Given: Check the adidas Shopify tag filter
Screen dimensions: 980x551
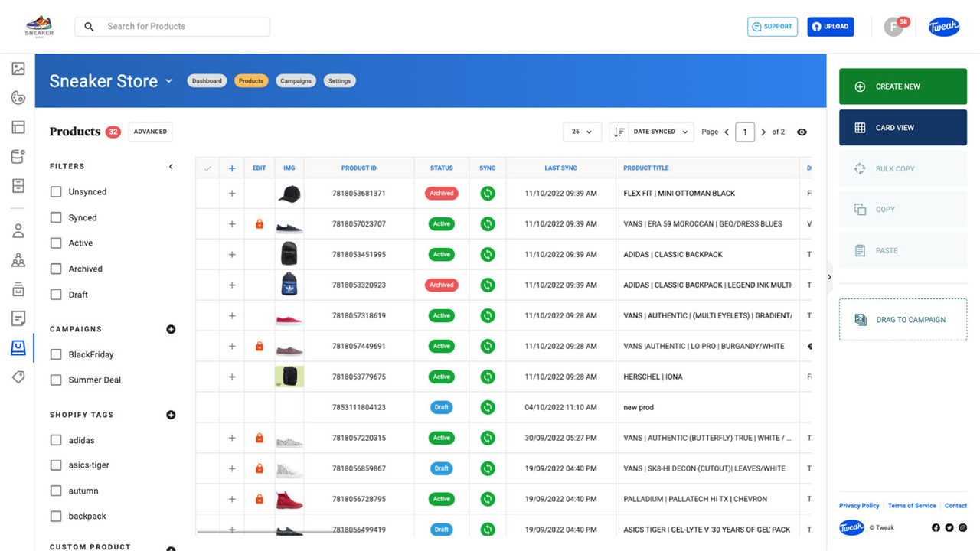Looking at the screenshot, I should point(55,440).
